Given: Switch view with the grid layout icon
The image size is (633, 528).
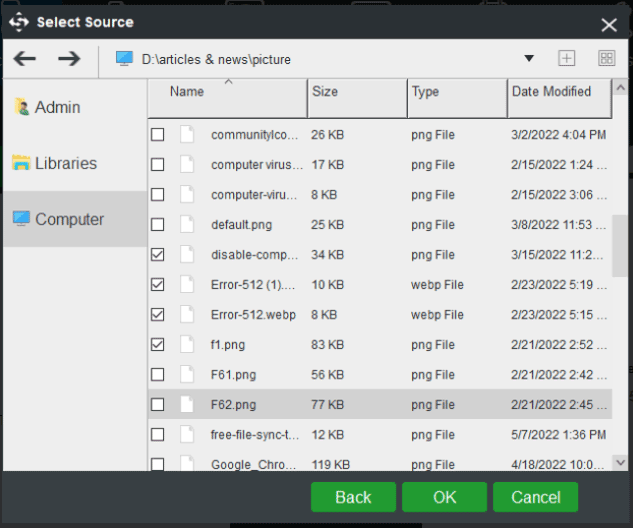Looking at the screenshot, I should pyautogui.click(x=606, y=59).
